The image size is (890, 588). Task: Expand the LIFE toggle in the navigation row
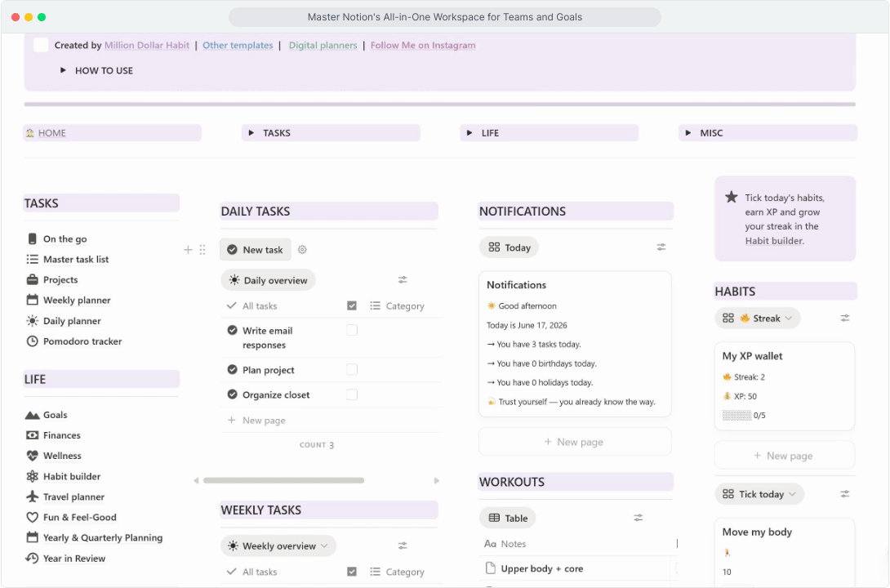469,133
